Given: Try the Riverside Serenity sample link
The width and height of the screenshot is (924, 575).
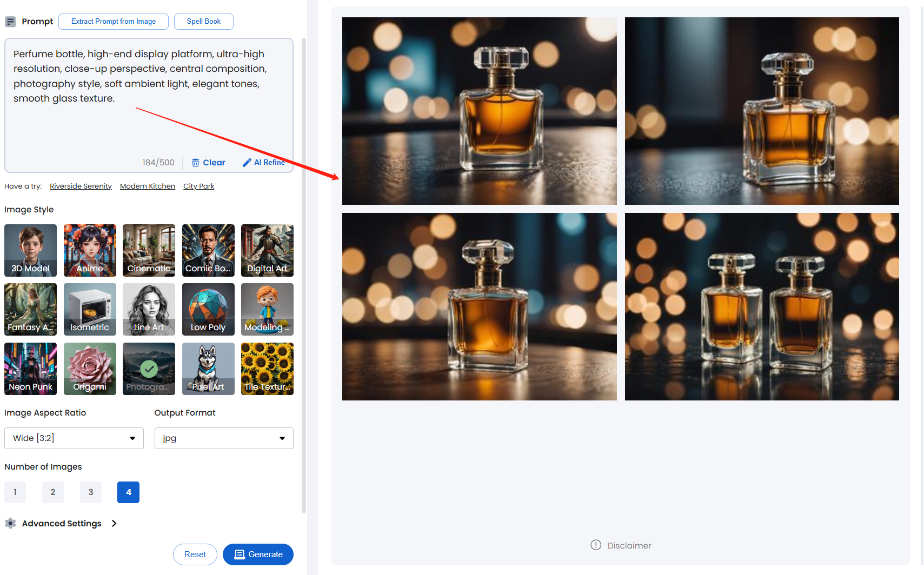Looking at the screenshot, I should [x=81, y=186].
